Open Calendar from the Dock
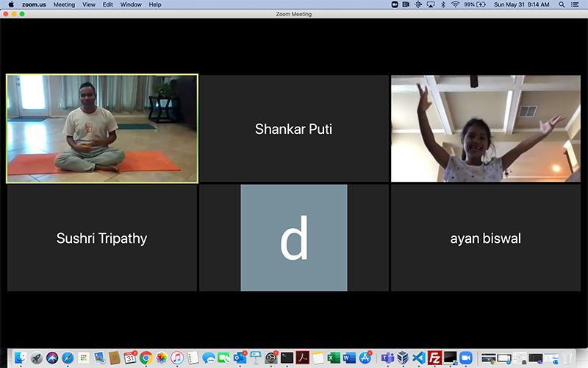588x368 pixels. click(130, 358)
